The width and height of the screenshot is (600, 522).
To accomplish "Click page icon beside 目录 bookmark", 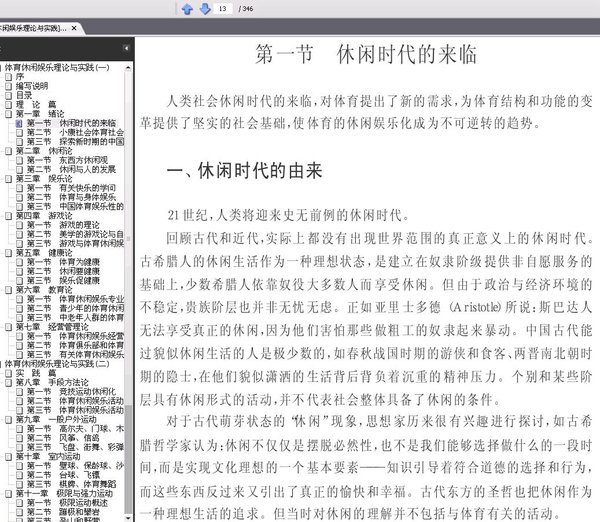I will click(x=8, y=95).
